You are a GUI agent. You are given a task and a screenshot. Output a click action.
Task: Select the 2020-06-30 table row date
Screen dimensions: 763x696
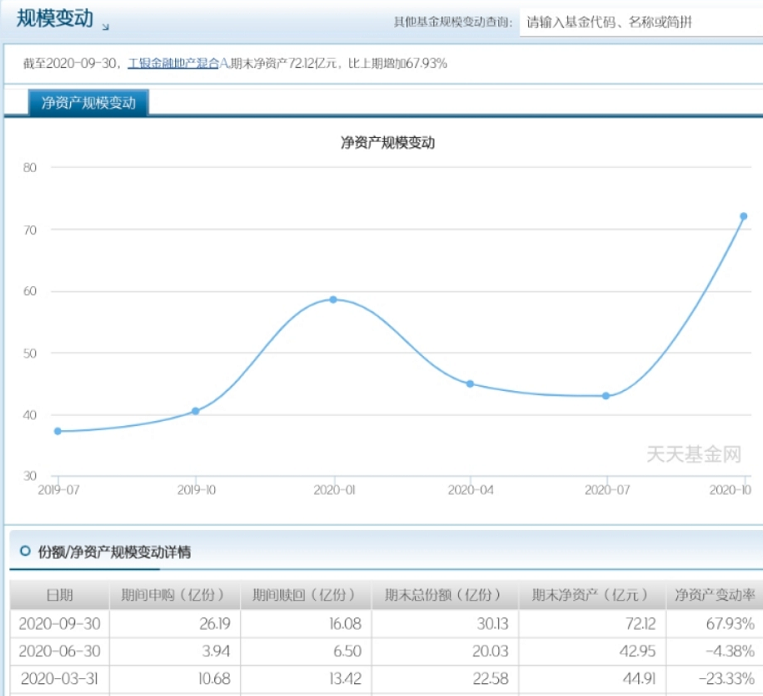pyautogui.click(x=60, y=651)
